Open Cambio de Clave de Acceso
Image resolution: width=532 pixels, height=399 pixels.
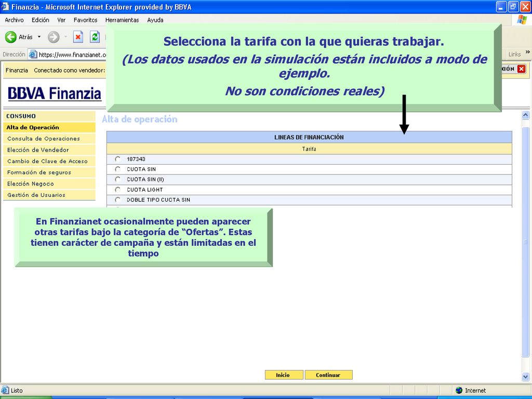(49, 161)
